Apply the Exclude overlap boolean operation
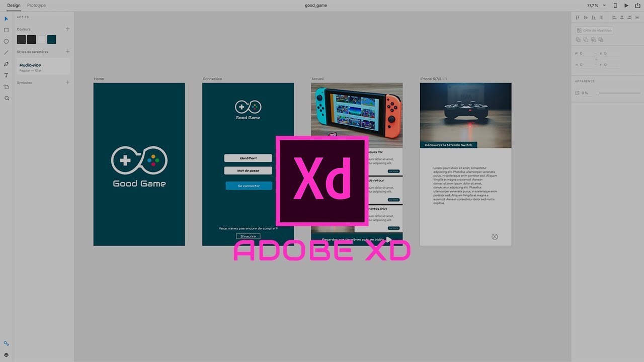Image resolution: width=644 pixels, height=362 pixels. 601,40
